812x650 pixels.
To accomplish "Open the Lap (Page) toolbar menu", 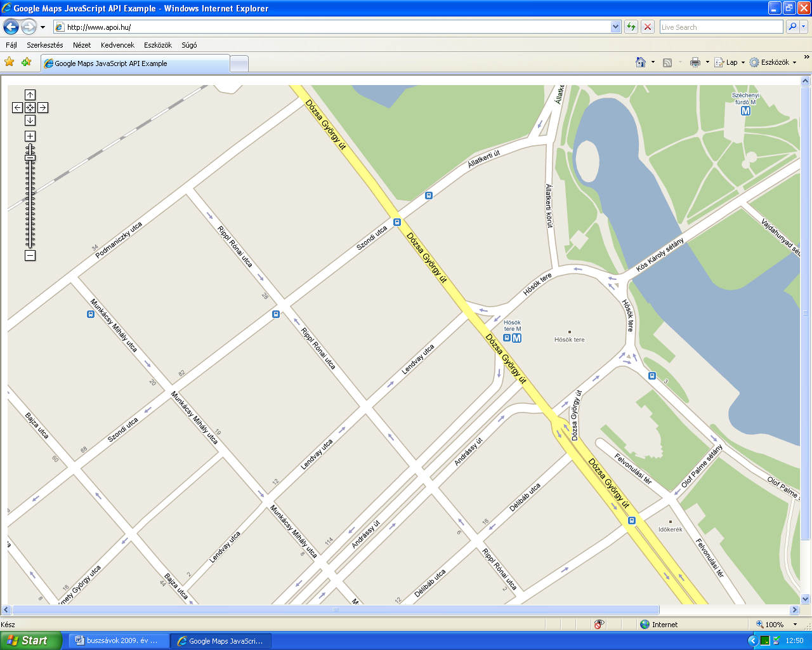I will click(x=730, y=62).
